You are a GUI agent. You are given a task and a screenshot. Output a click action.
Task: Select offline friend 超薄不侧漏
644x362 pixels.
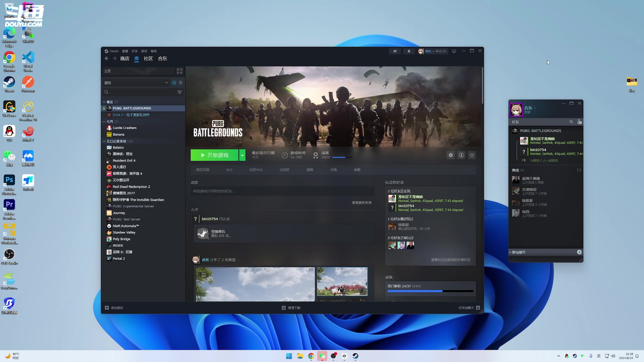click(546, 180)
